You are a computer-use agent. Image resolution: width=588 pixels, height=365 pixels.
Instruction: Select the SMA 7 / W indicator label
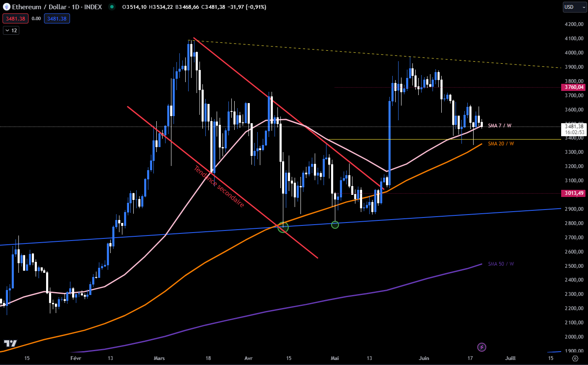pyautogui.click(x=499, y=125)
